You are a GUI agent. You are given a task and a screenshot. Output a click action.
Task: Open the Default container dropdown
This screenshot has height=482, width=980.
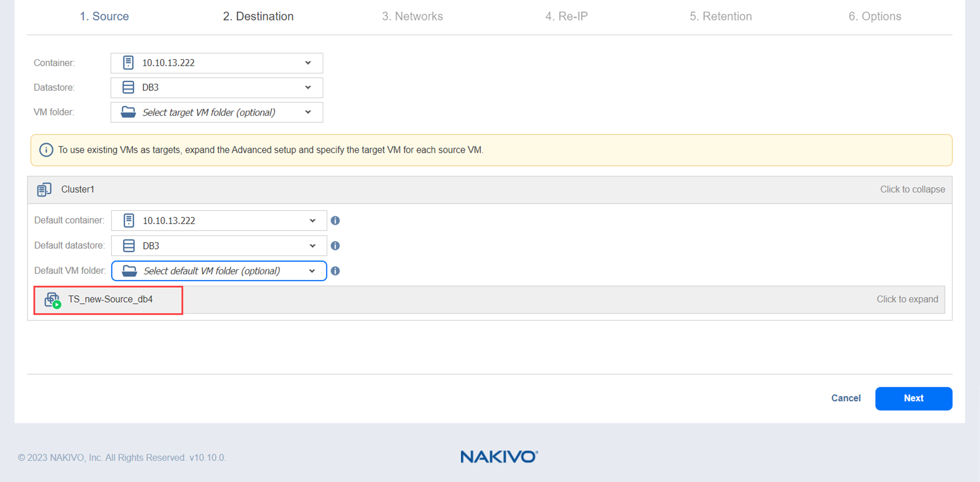point(312,220)
